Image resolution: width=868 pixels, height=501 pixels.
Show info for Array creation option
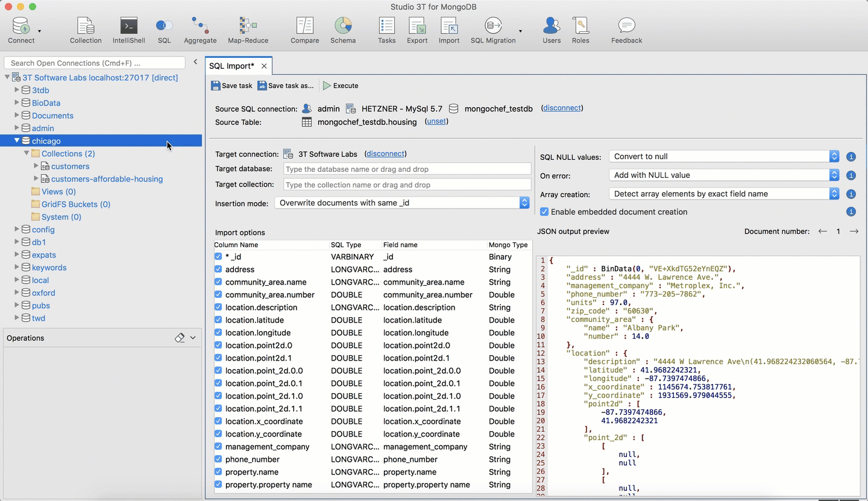coord(851,194)
